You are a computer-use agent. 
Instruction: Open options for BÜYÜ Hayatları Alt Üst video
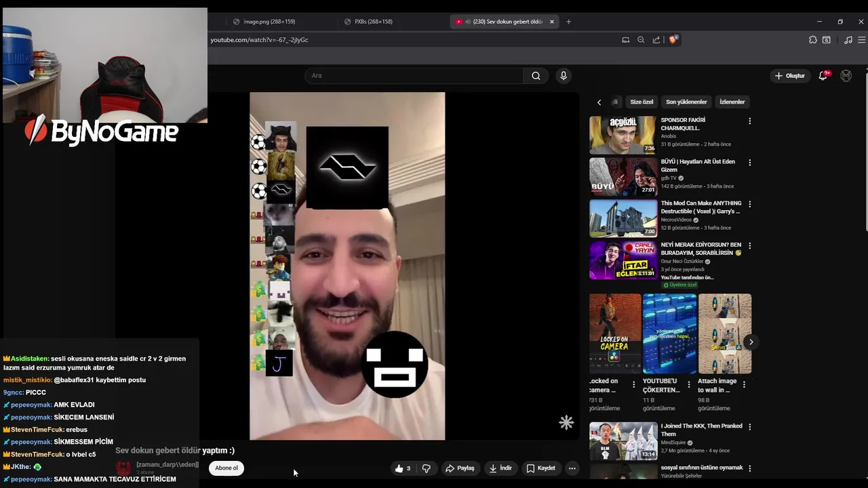point(749,163)
